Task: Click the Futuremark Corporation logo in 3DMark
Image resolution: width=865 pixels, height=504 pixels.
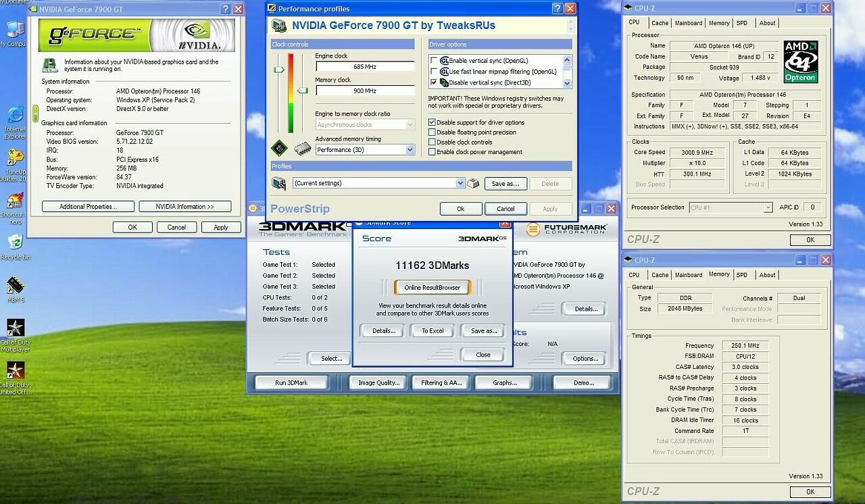Action: click(566, 229)
